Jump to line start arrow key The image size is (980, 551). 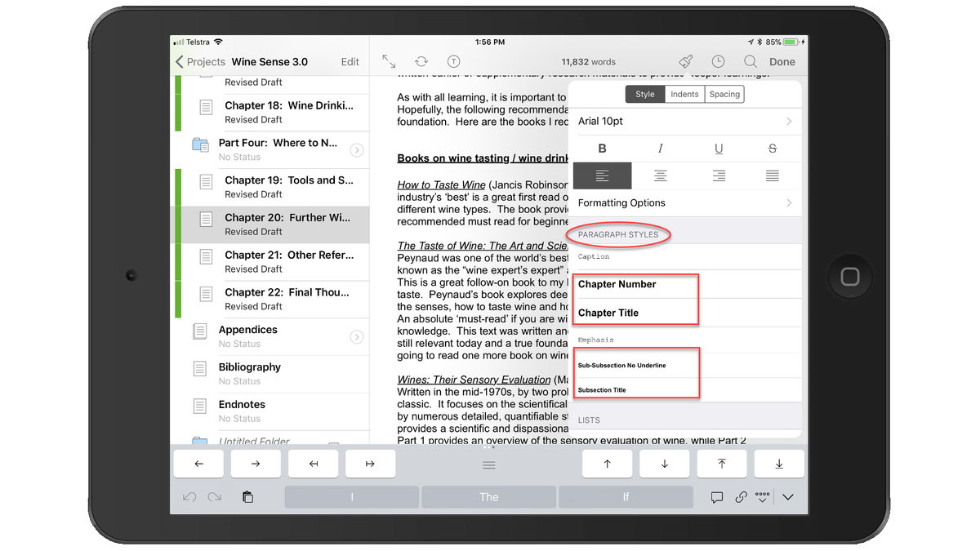tap(313, 464)
